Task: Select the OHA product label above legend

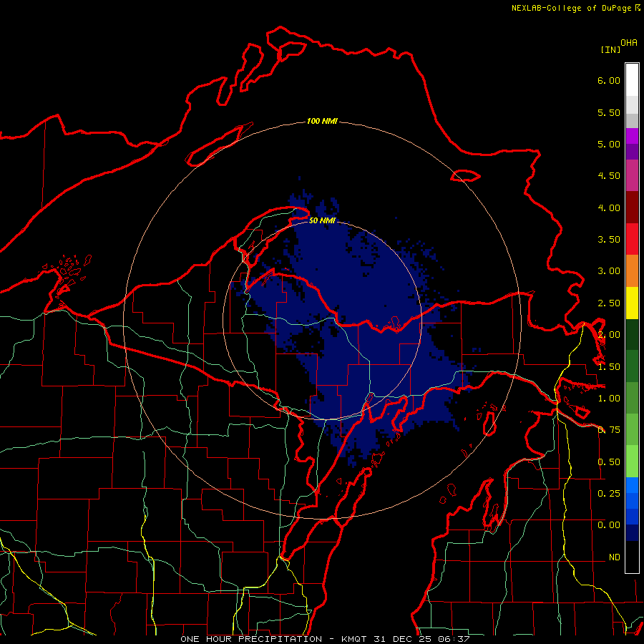Action: (629, 43)
